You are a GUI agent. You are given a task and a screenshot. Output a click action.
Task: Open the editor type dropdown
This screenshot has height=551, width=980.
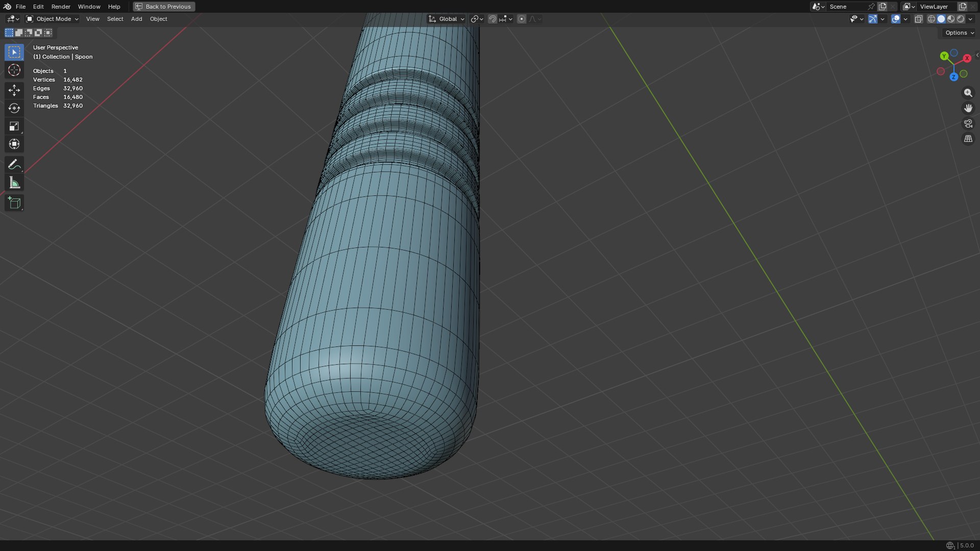[x=13, y=19]
